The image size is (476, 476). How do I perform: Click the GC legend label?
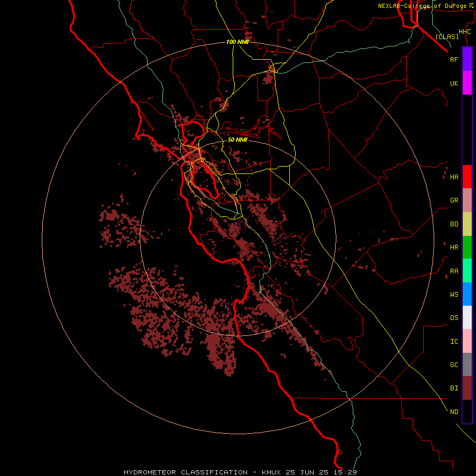pos(454,365)
